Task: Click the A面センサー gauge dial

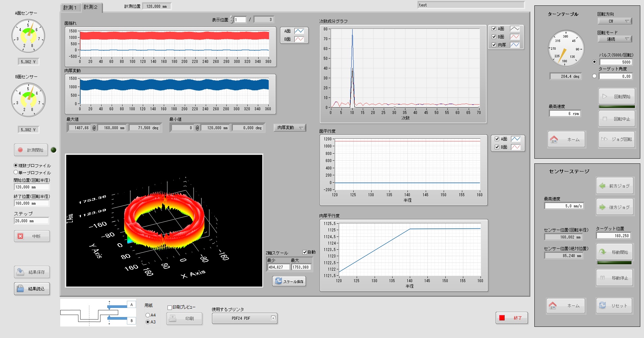Action: click(x=28, y=36)
